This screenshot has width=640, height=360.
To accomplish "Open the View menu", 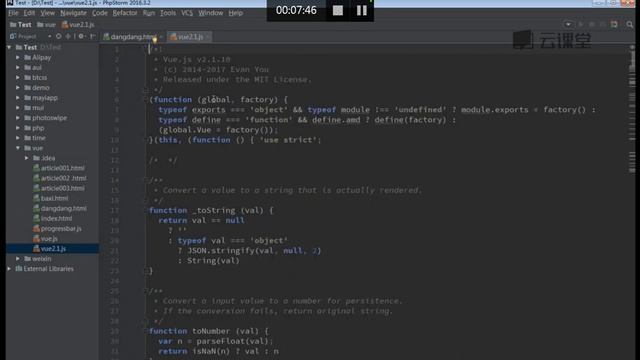I will pyautogui.click(x=47, y=13).
